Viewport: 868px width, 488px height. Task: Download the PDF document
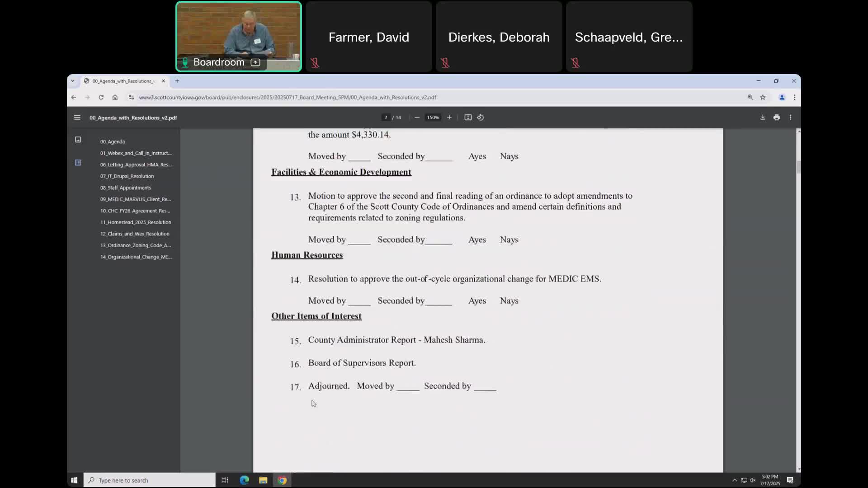762,117
